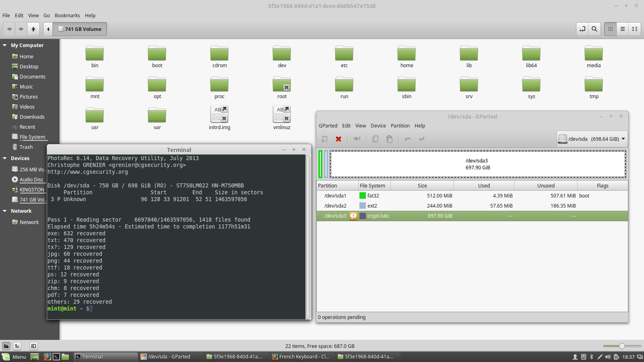Click Terminal window vertical scrollbar
Screen dimensions: 644x362
click(x=308, y=237)
